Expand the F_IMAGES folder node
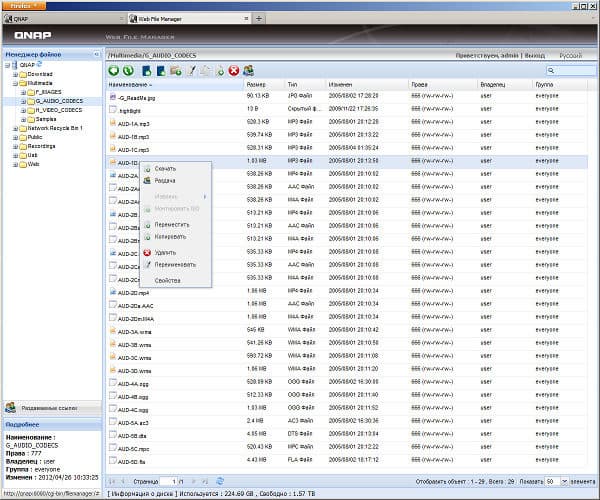600x500 pixels. [23, 92]
